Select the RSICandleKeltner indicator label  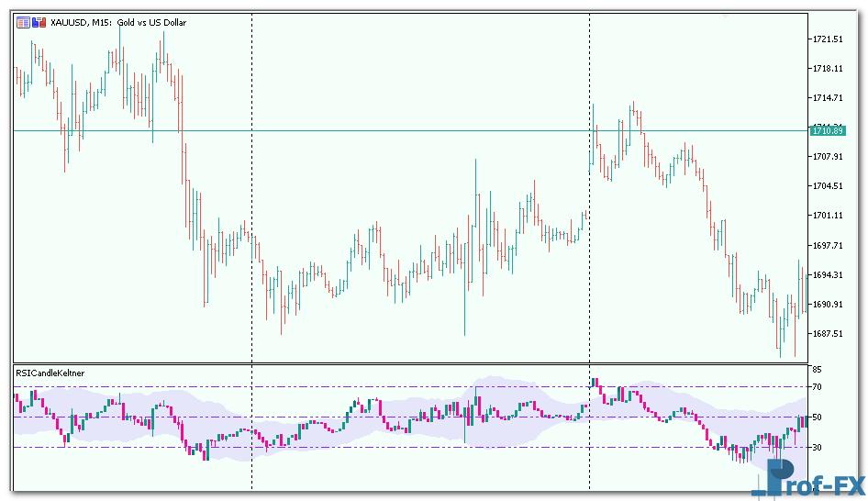[x=50, y=373]
